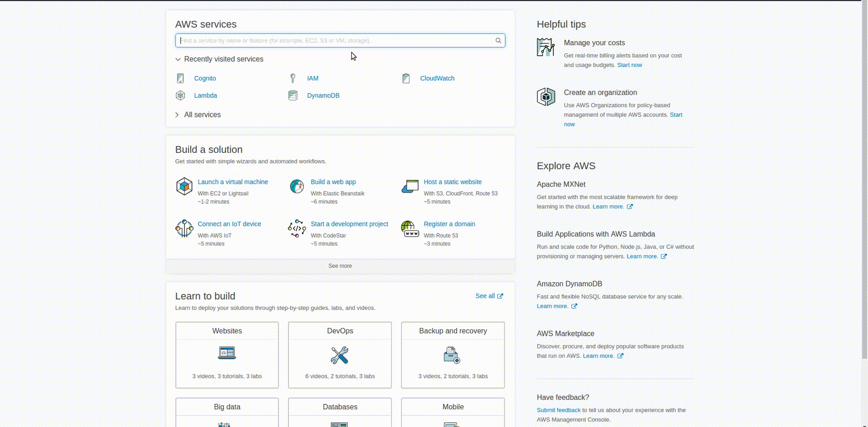Click the DevOps wrench and screwdriver icon
This screenshot has height=427, width=868.
coord(340,355)
